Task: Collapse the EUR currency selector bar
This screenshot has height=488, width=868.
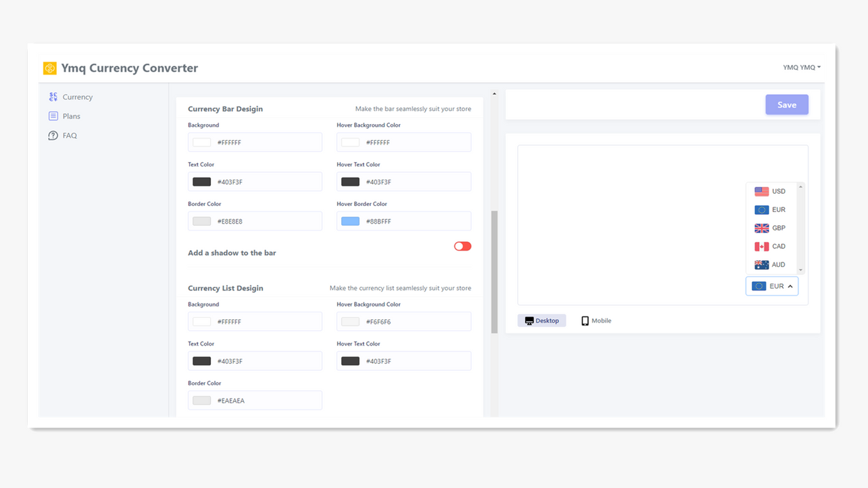Action: (772, 286)
